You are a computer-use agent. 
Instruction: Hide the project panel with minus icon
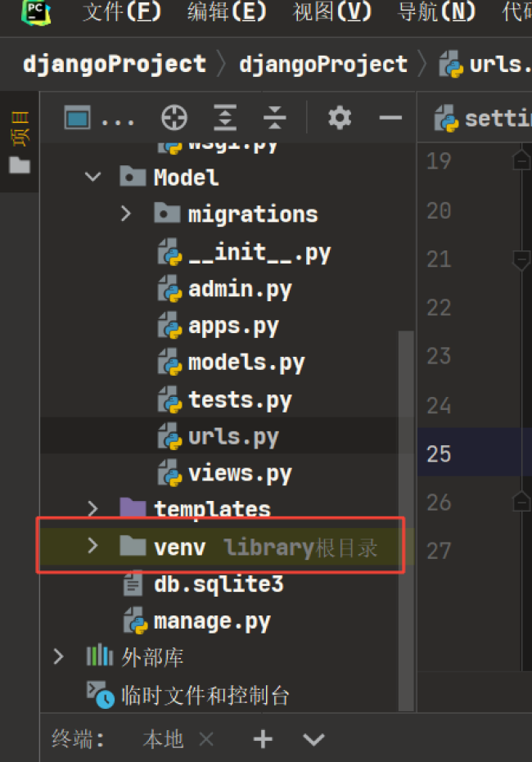point(390,119)
